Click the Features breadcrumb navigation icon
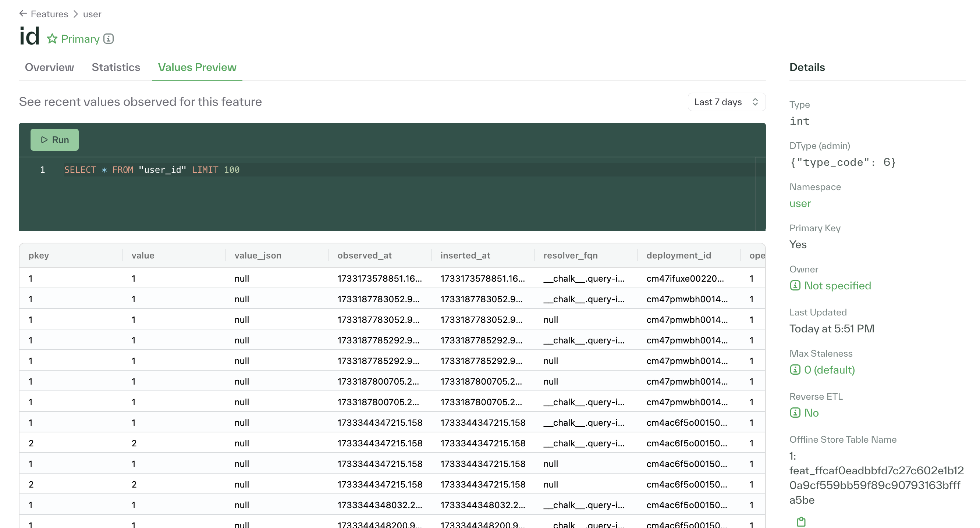This screenshot has height=528, width=980. click(22, 13)
